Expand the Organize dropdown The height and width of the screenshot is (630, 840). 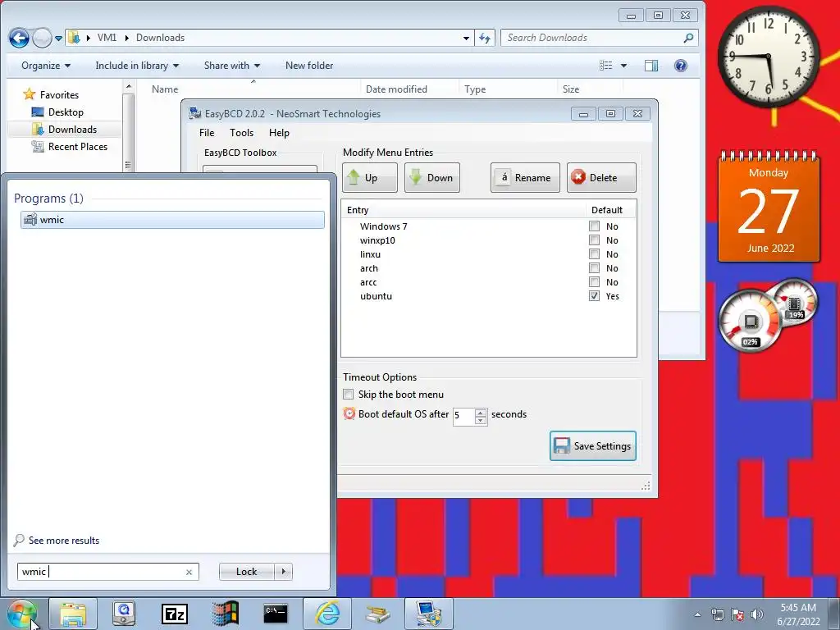coord(46,66)
